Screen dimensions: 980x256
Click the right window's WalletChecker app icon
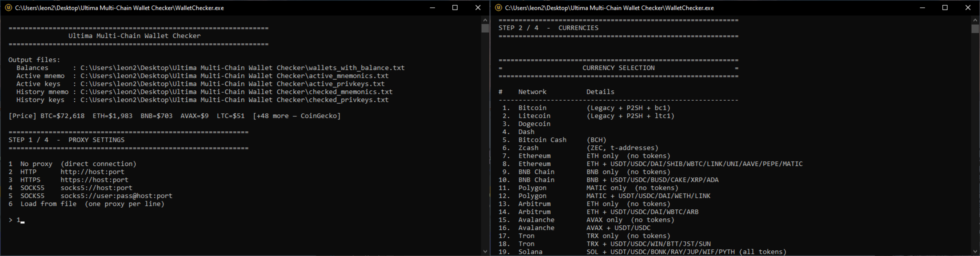coord(498,8)
